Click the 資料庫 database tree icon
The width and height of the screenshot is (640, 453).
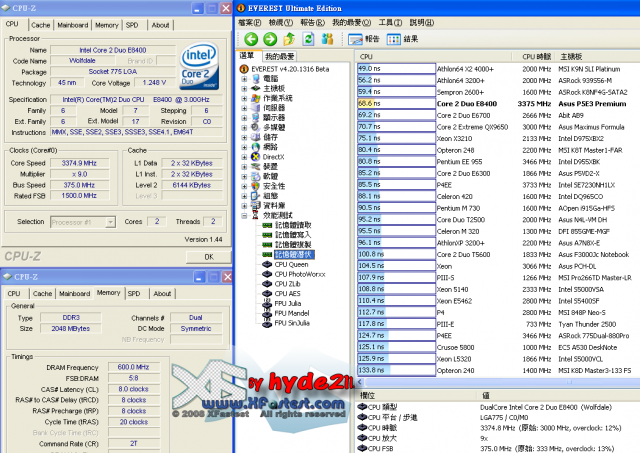(256, 206)
